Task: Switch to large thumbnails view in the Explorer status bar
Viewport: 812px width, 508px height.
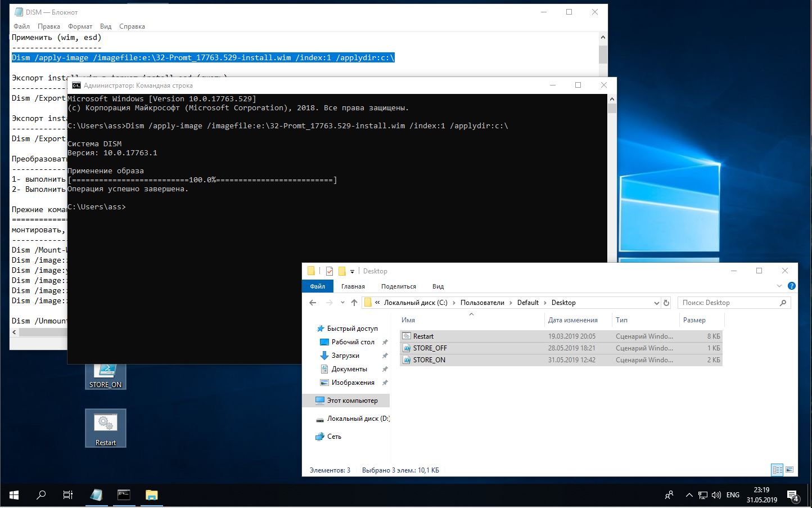Action: pos(790,470)
